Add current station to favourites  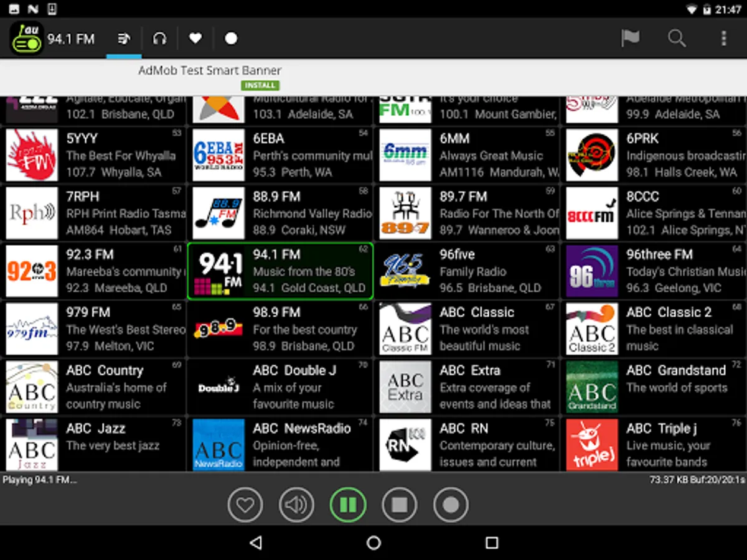(245, 505)
